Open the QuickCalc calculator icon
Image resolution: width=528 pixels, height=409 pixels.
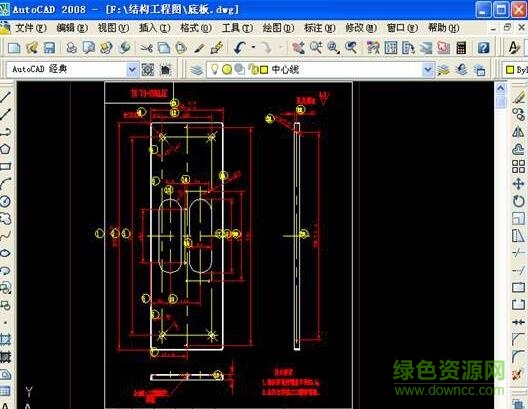click(x=461, y=48)
